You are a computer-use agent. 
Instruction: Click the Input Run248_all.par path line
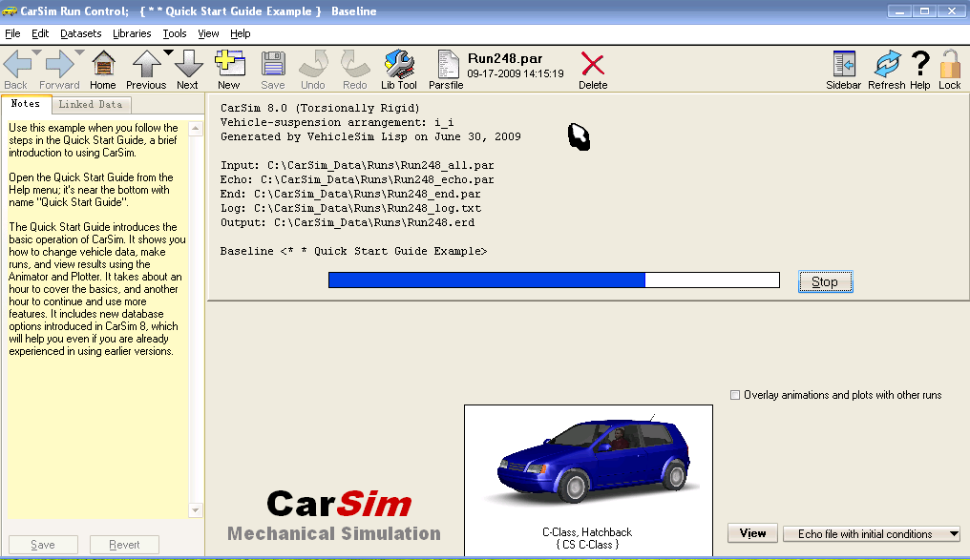357,166
